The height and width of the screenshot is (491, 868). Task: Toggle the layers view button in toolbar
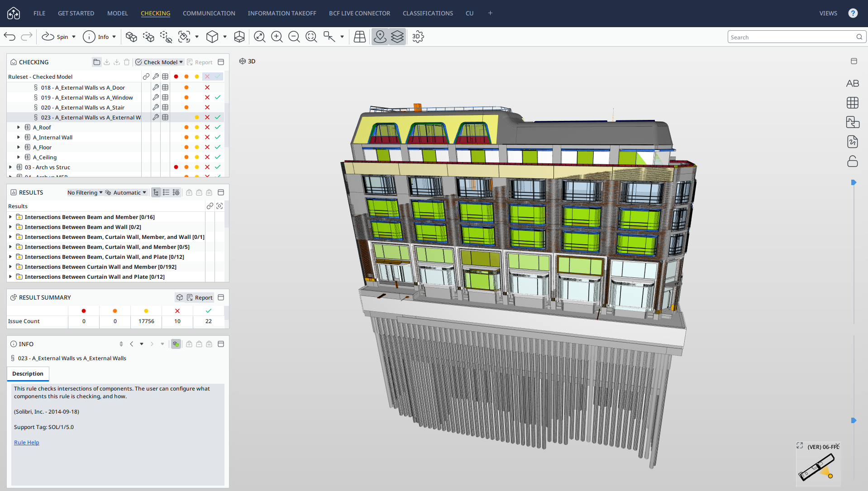coord(397,37)
